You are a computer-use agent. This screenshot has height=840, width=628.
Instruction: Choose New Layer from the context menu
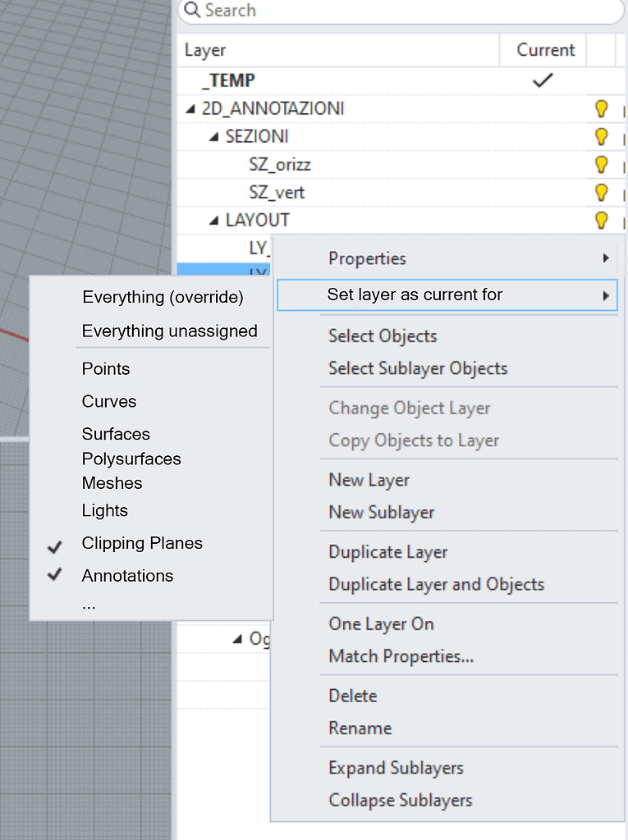(x=369, y=480)
